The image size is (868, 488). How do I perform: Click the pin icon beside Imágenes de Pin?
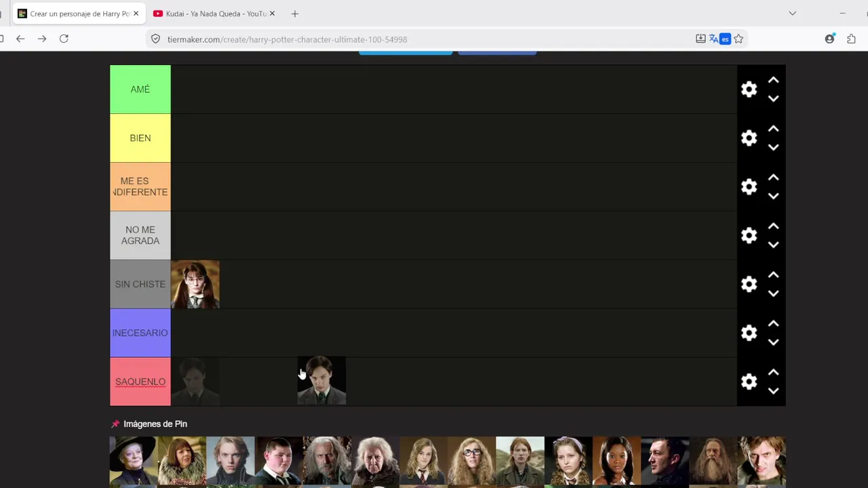[115, 424]
